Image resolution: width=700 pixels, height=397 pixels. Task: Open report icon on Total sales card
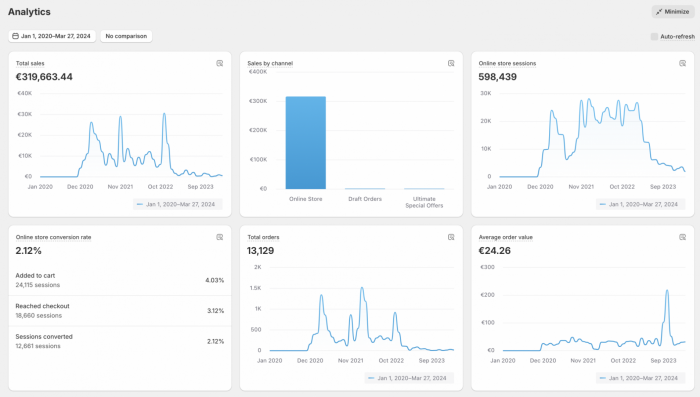point(220,63)
